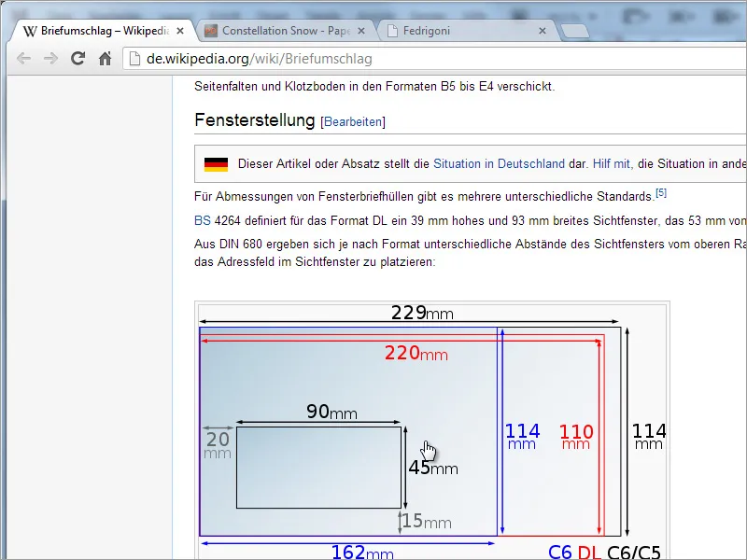
Task: Click the Hilf mit link
Action: coord(613,164)
